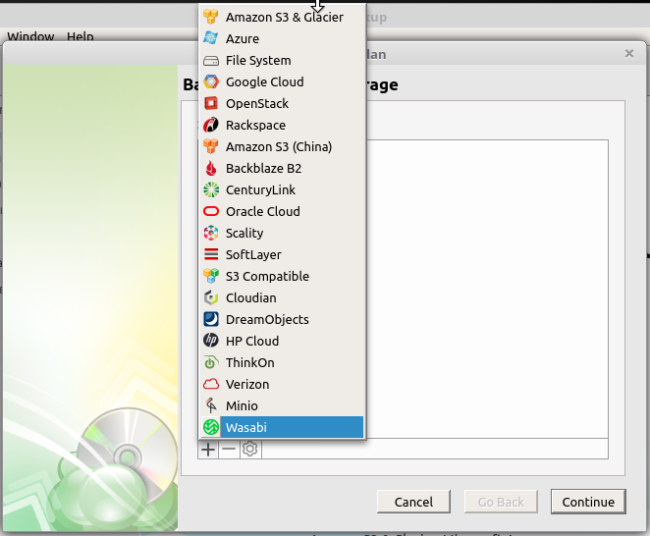Screen dimensions: 650x536
Task: Click the Google Cloud icon
Action: click(210, 82)
